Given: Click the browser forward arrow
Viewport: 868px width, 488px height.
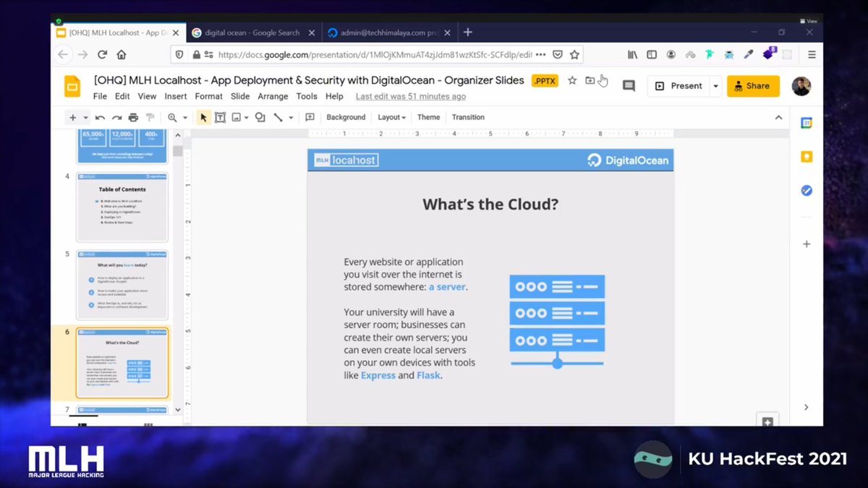Looking at the screenshot, I should pos(82,54).
